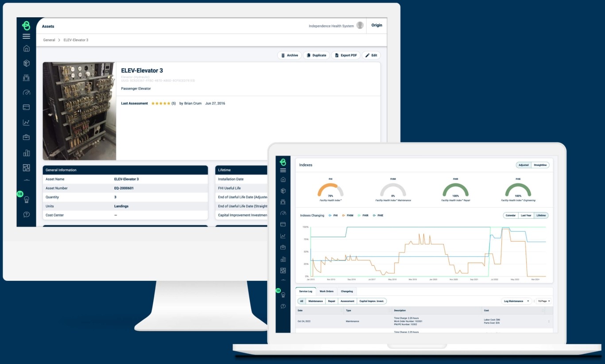This screenshot has width=605, height=364.
Task: Switch to the Work Orders tab
Action: pos(326,291)
